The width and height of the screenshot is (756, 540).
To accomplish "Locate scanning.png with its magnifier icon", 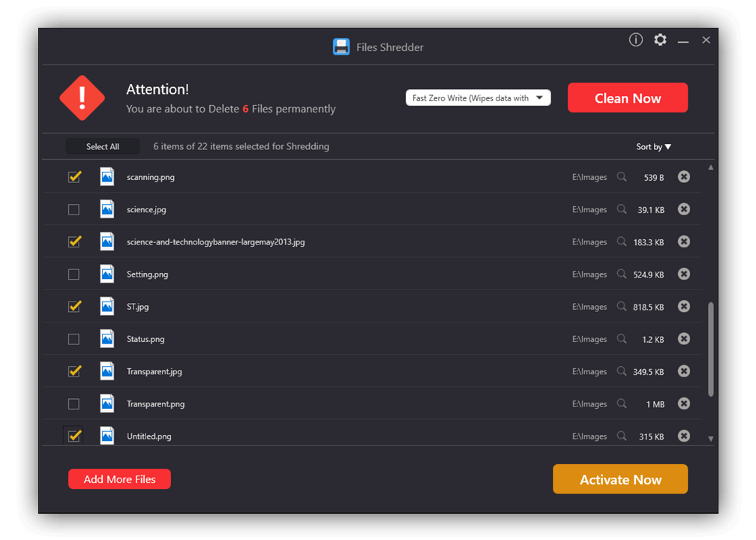I will click(622, 177).
